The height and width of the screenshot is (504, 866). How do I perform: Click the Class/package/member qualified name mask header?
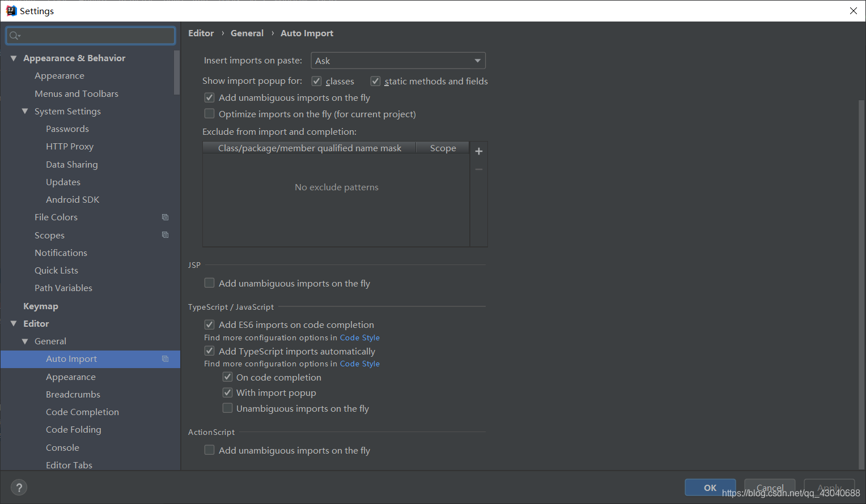[309, 148]
